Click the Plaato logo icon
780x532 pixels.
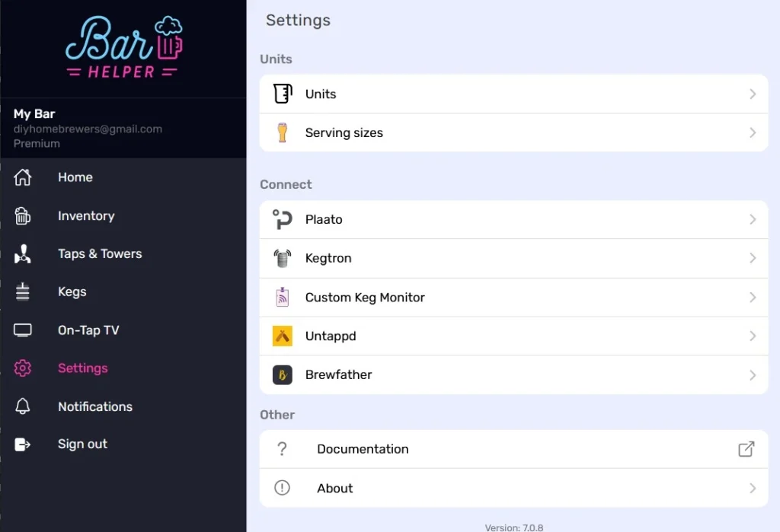click(x=282, y=220)
